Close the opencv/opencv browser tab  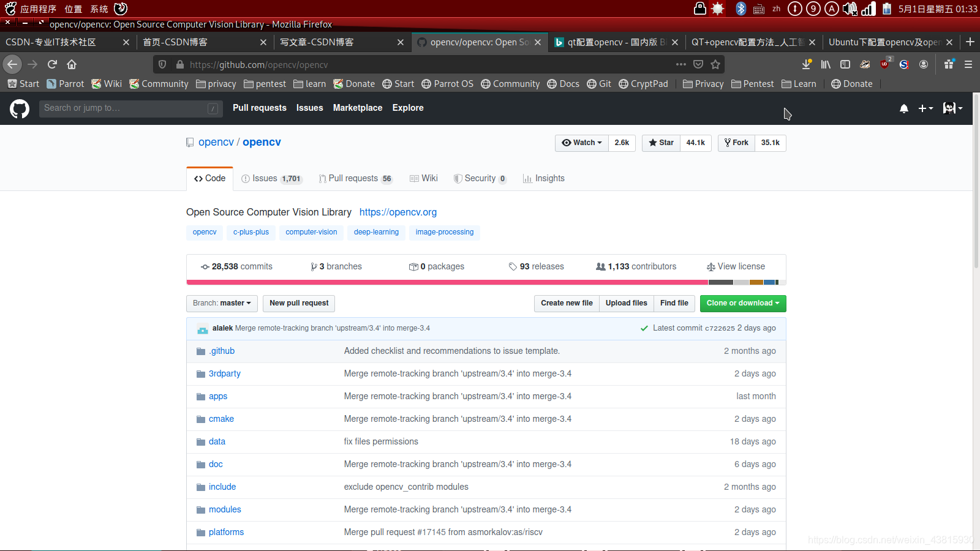[538, 42]
